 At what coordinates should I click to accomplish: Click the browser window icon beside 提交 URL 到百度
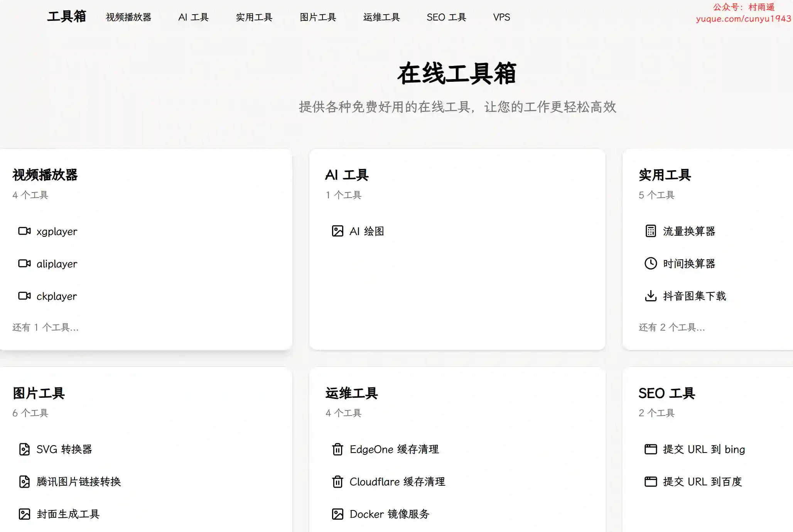click(x=651, y=481)
